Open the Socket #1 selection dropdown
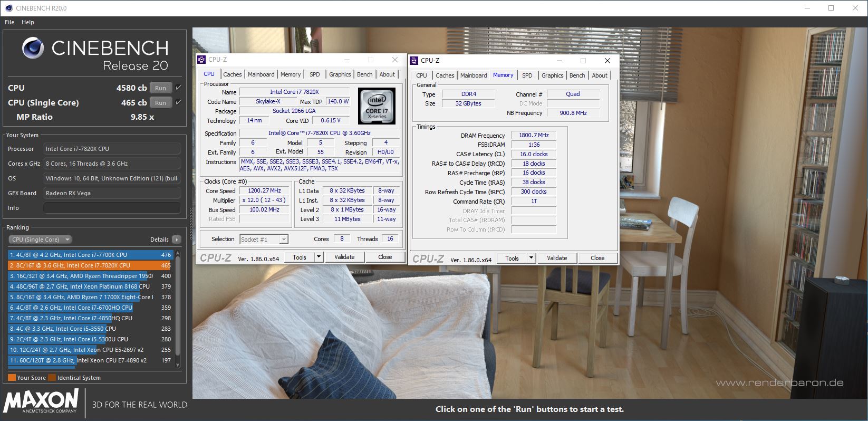This screenshot has width=868, height=421. [x=264, y=239]
